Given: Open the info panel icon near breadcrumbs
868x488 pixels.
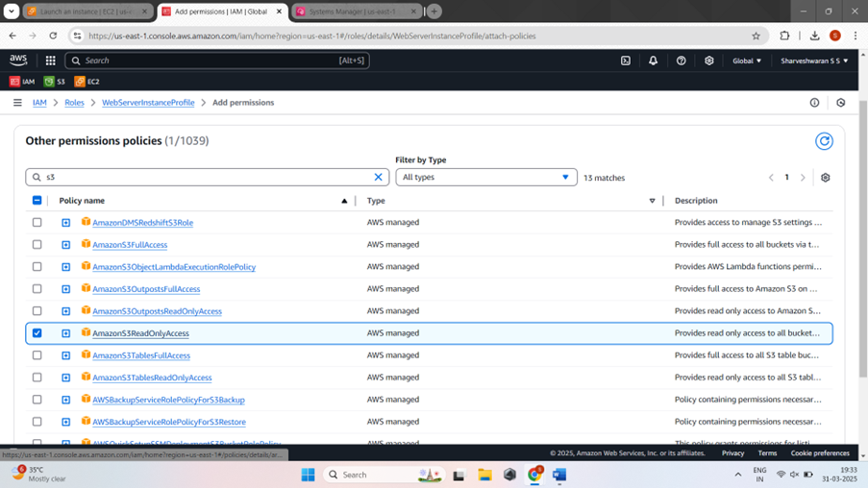Looking at the screenshot, I should [814, 103].
